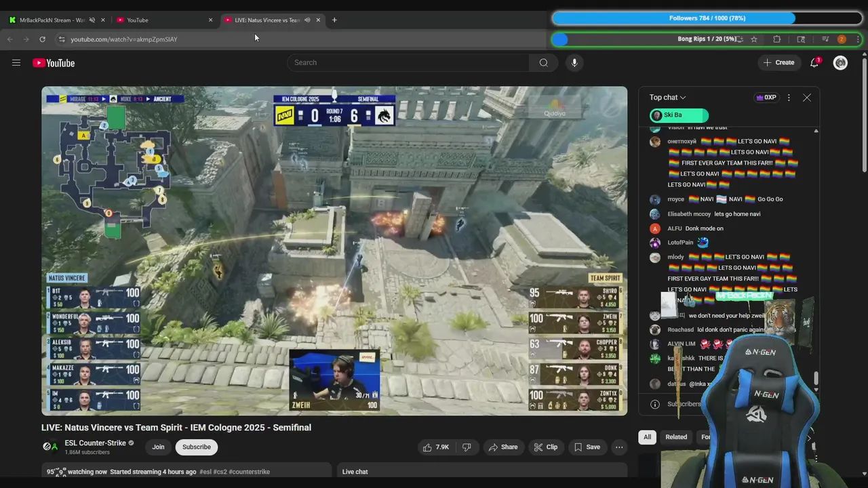Click the ESL Counter-Strike channel avatar

pos(50,447)
